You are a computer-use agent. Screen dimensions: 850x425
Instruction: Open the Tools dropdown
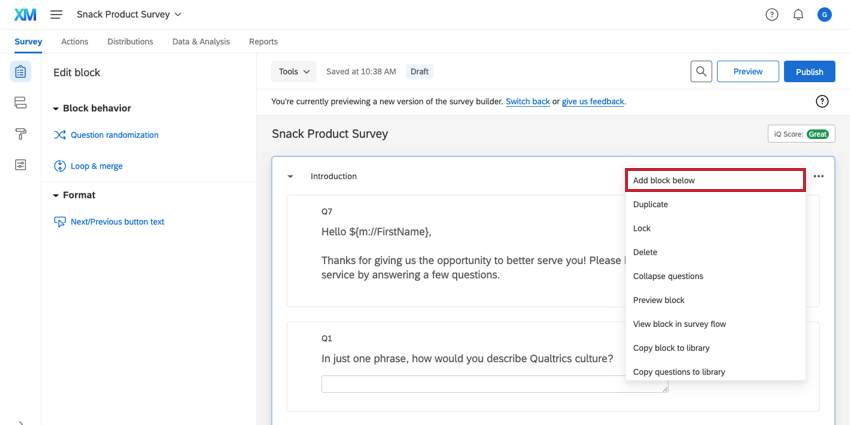(294, 72)
